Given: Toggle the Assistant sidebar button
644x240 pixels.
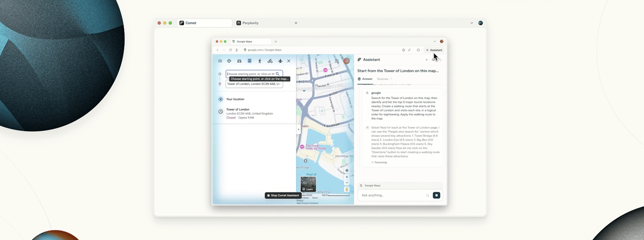Looking at the screenshot, I should coord(434,50).
